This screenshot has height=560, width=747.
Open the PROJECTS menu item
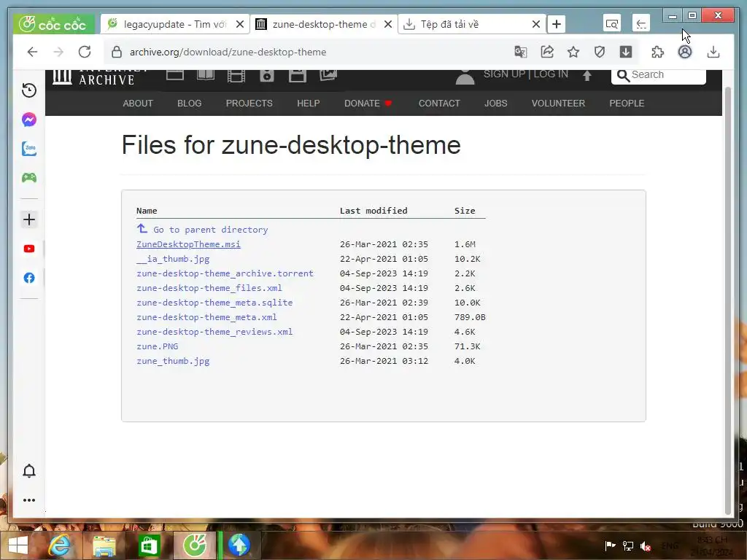[x=249, y=104]
